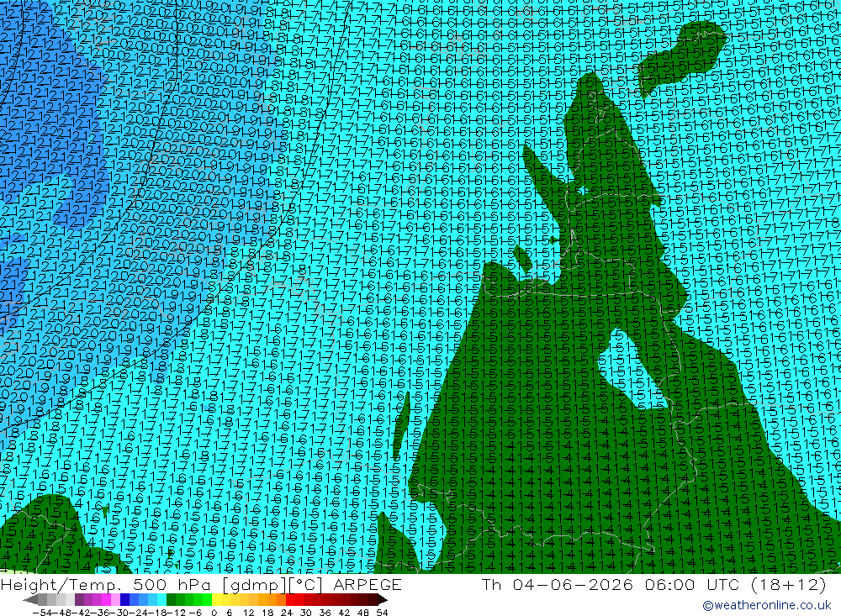Click the date text 'Th 04-06-2026 06:00 UTC (18+12)'
This screenshot has height=616, width=841.
click(x=653, y=584)
